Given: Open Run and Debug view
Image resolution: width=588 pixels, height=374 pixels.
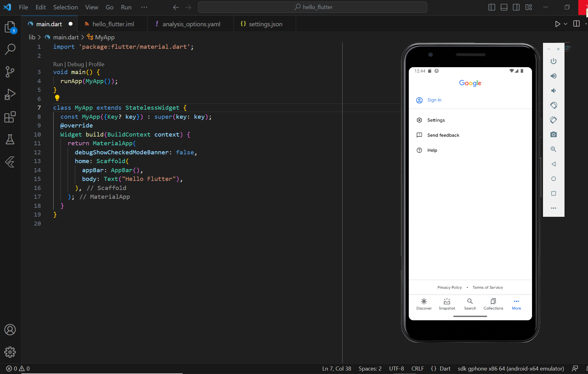Looking at the screenshot, I should tap(10, 94).
